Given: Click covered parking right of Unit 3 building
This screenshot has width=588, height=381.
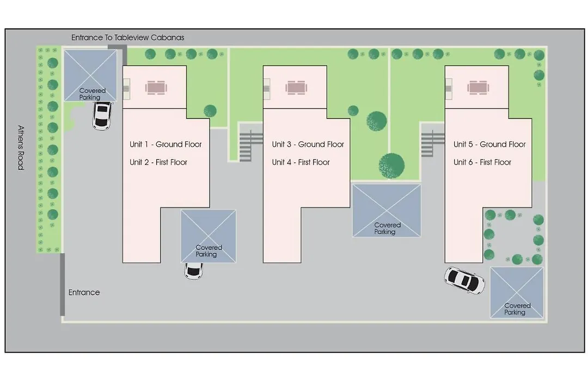Looking at the screenshot, I should (387, 211).
